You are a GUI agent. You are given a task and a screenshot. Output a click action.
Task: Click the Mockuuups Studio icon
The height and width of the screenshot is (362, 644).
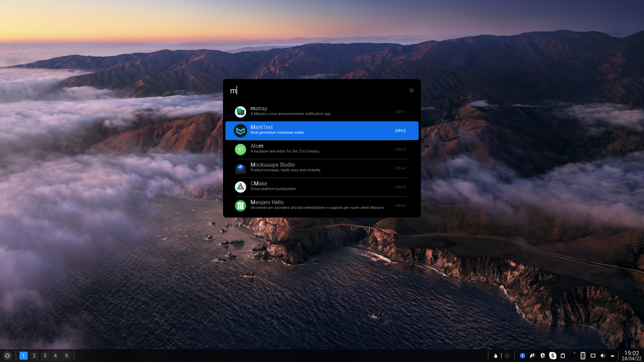click(x=240, y=168)
